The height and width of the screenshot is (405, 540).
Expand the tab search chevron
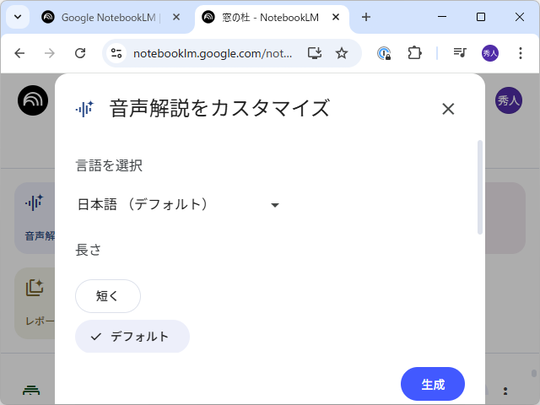pos(18,17)
